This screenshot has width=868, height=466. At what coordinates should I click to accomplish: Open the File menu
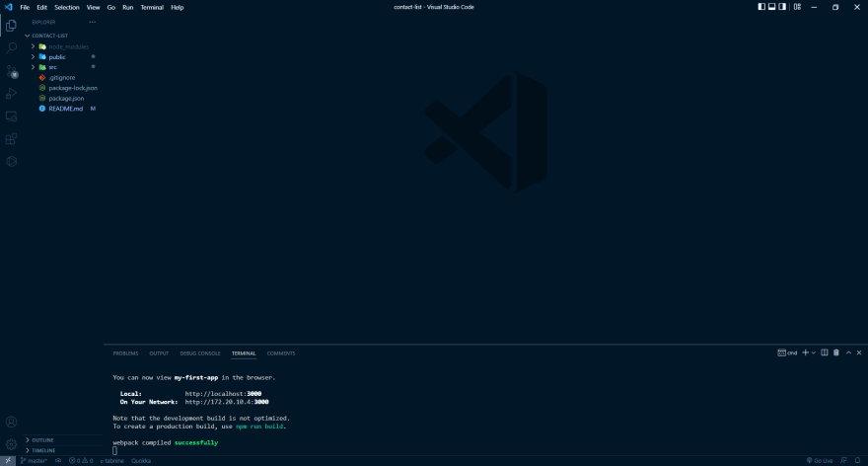(25, 7)
